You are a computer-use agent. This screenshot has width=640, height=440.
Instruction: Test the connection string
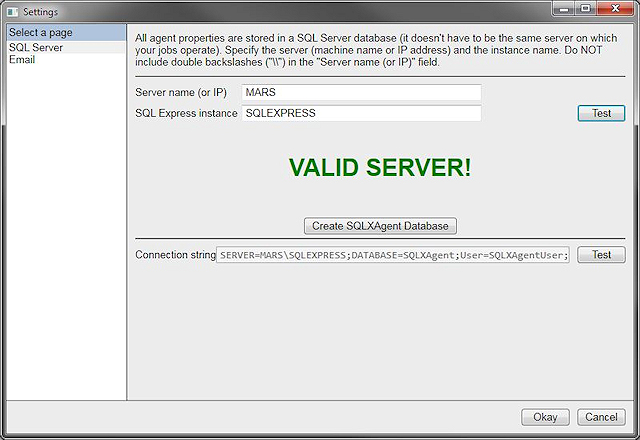tap(601, 255)
